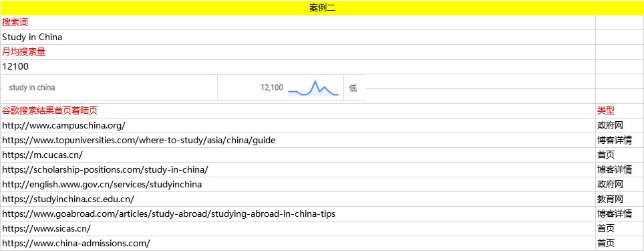Viewport: 644px width, 251px height.
Task: Click the 月均搜索量 label cell
Action: pos(298,52)
